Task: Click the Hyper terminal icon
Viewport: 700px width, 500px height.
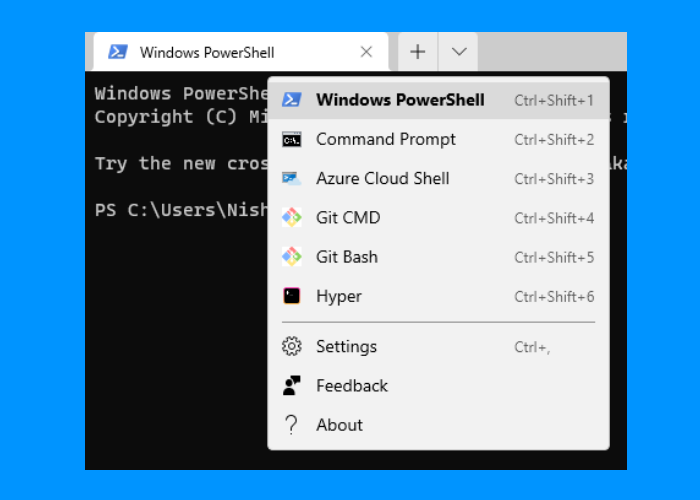Action: [x=292, y=296]
